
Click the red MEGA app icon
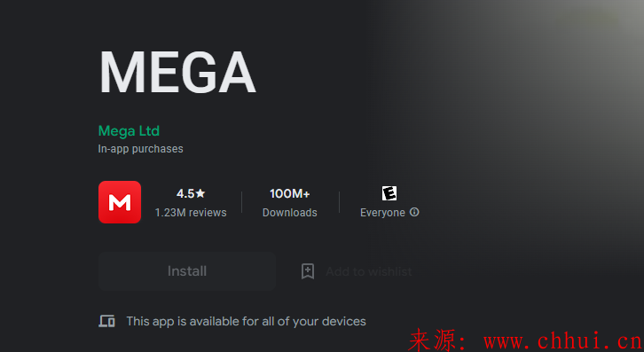(x=120, y=202)
